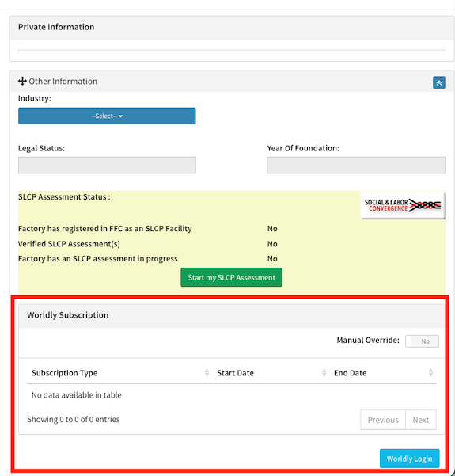The width and height of the screenshot is (455, 476).
Task: Click the Private Information panel header
Action: [232, 27]
